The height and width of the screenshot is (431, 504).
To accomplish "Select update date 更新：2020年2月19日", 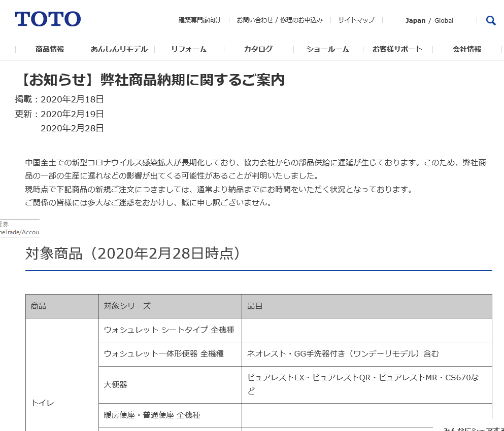I will point(59,114).
